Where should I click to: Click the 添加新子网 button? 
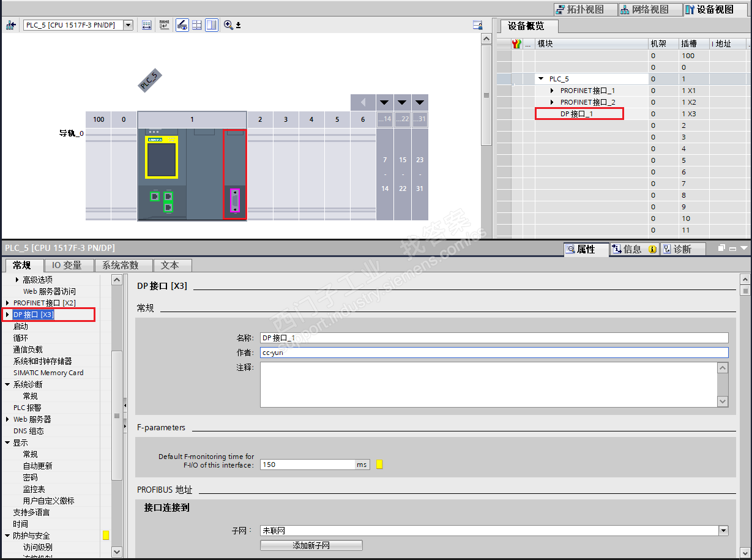311,545
